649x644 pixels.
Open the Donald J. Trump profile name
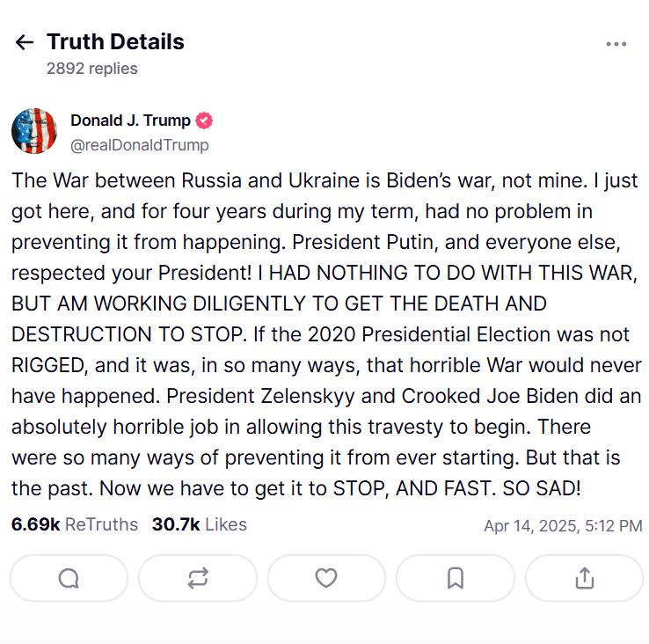[130, 121]
